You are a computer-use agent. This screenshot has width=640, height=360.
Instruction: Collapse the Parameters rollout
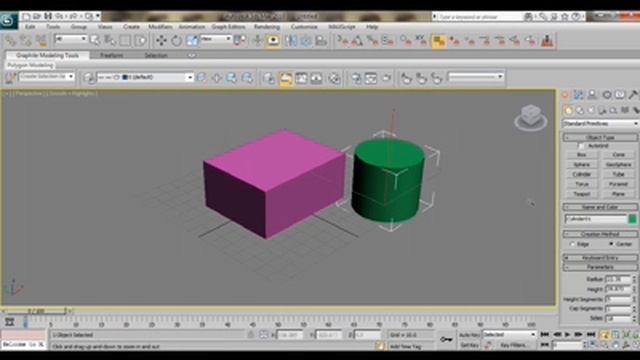pos(600,267)
